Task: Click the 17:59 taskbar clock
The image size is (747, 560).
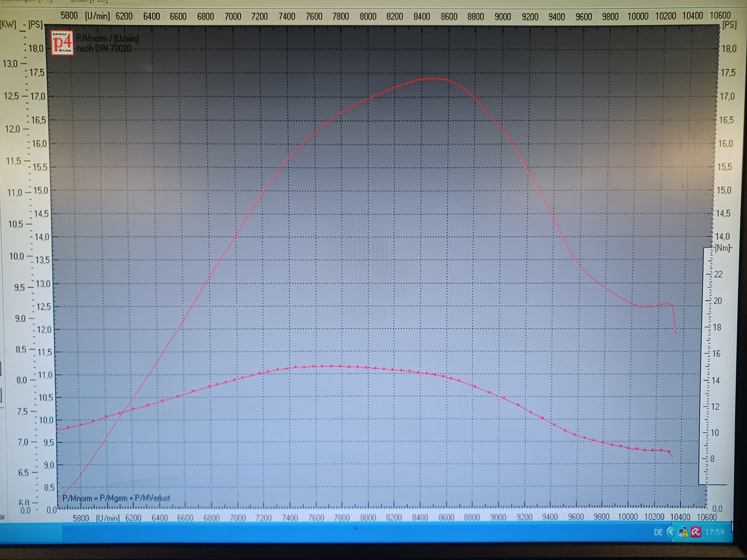Action: [715, 532]
